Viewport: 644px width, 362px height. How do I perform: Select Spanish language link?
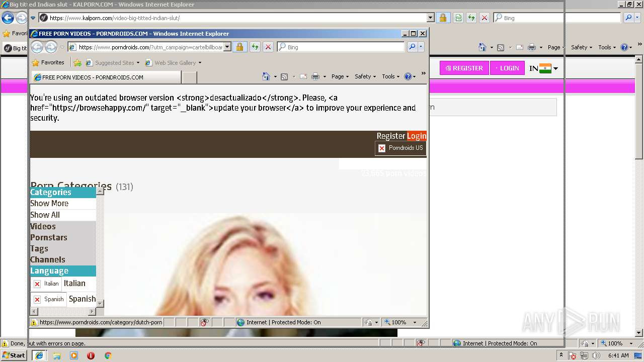click(82, 299)
